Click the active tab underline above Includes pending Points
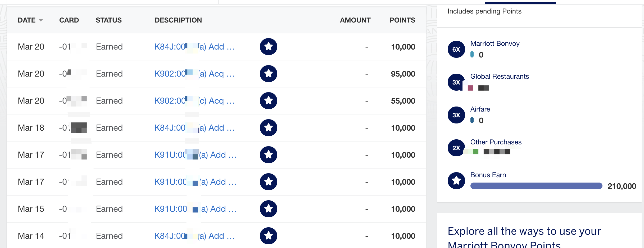This screenshot has height=248, width=644. (520, 3)
